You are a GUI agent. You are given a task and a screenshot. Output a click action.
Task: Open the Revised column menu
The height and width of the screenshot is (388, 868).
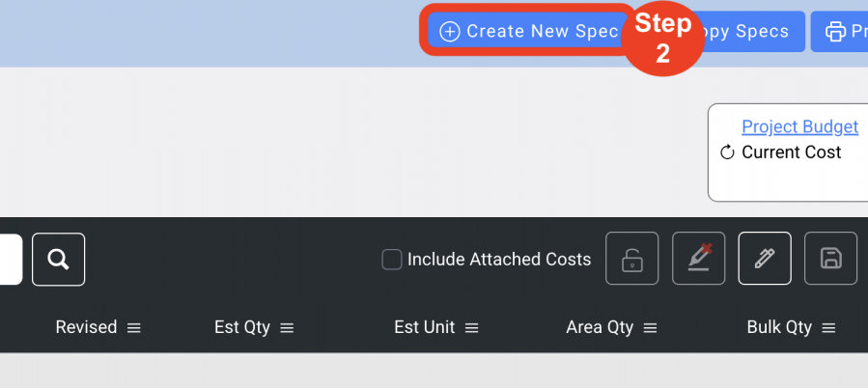pyautogui.click(x=134, y=327)
